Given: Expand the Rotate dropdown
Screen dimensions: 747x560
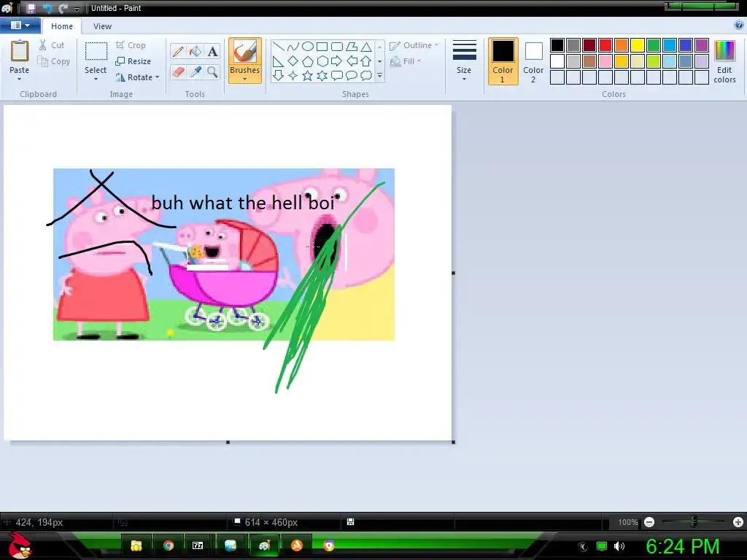Looking at the screenshot, I should (158, 77).
